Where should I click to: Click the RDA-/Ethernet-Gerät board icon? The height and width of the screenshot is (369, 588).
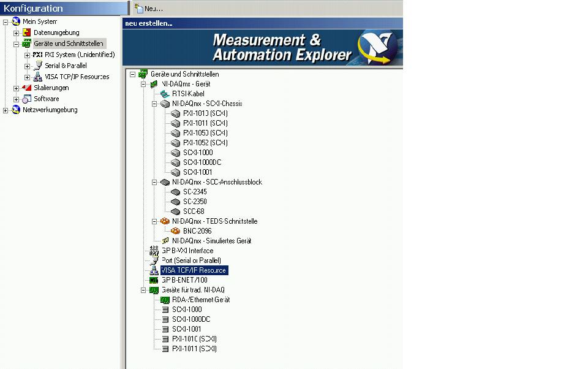[165, 300]
